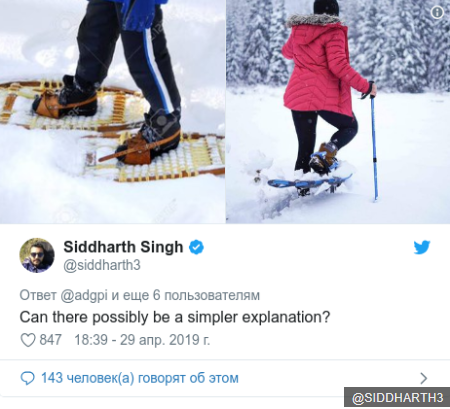Image resolution: width=450 pixels, height=409 pixels.
Task: Click the @SIDDHARTH3 source caption label
Action: (397, 398)
